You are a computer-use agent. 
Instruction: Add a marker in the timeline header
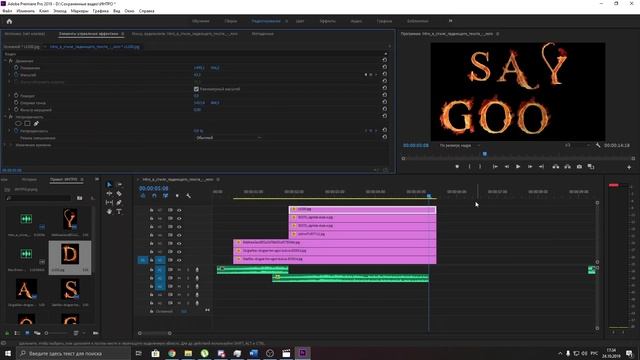(x=177, y=196)
